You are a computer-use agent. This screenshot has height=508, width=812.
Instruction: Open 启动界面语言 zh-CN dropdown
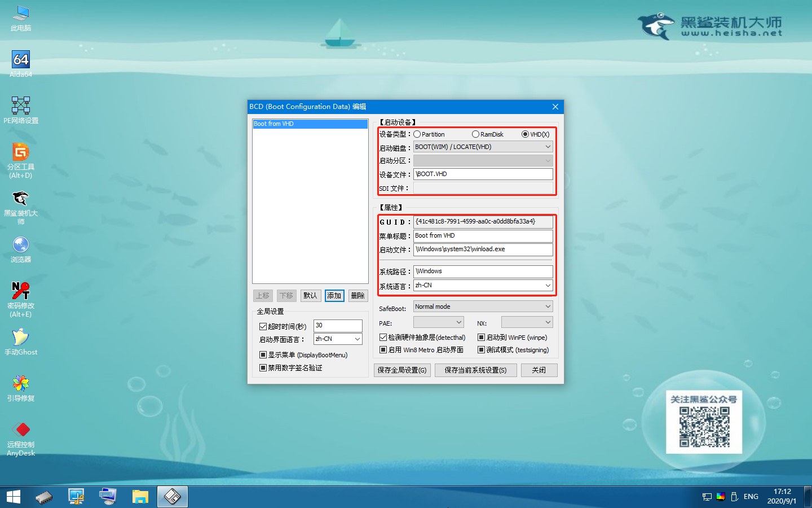pyautogui.click(x=338, y=339)
